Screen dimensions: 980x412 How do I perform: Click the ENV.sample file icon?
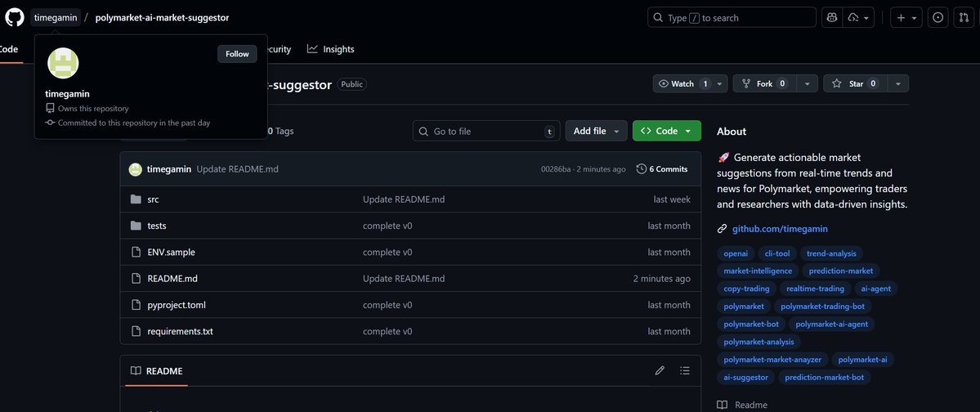pyautogui.click(x=136, y=252)
